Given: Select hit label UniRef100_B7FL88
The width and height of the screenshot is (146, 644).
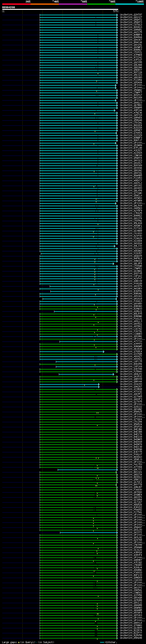Looking at the screenshot, I should tap(131, 148).
